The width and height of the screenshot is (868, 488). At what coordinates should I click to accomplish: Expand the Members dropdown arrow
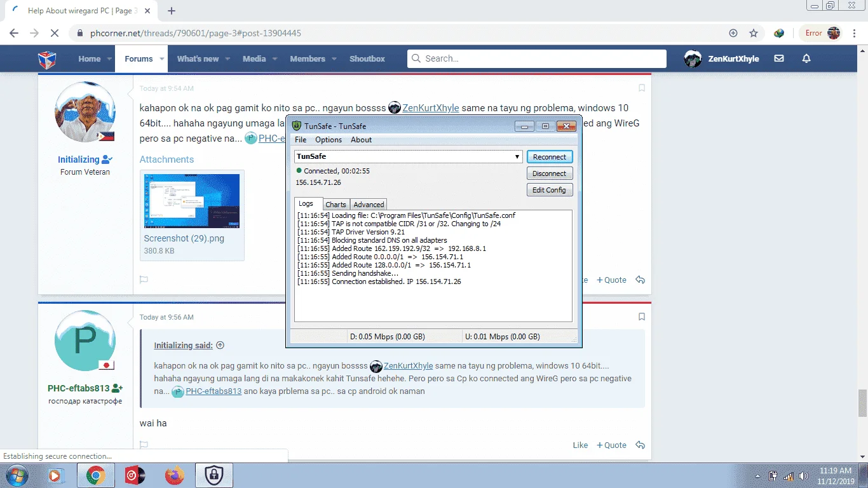click(333, 58)
